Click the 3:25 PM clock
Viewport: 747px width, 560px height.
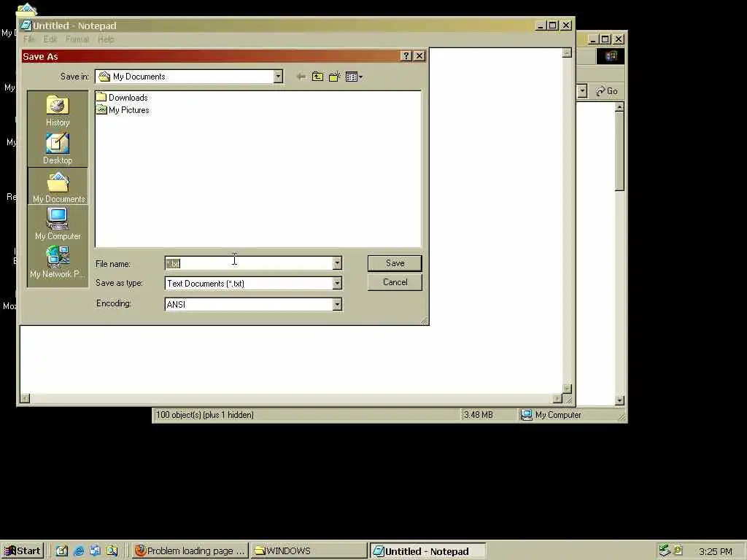tap(715, 552)
